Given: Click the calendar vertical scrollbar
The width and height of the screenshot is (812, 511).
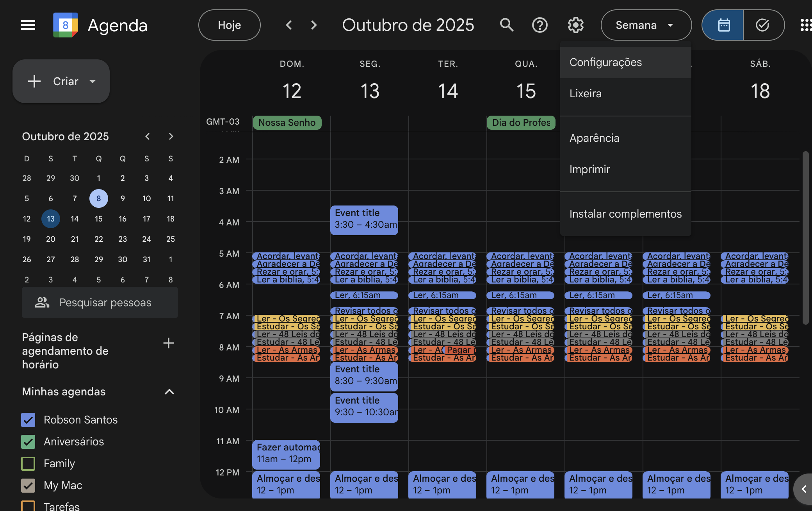Looking at the screenshot, I should (806, 238).
